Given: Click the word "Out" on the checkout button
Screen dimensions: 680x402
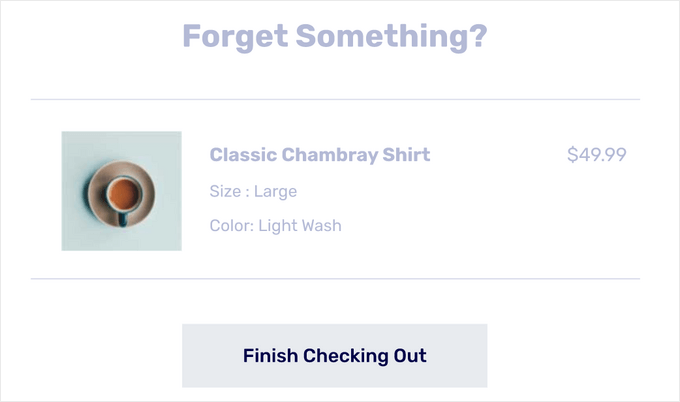Looking at the screenshot, I should pyautogui.click(x=410, y=356).
